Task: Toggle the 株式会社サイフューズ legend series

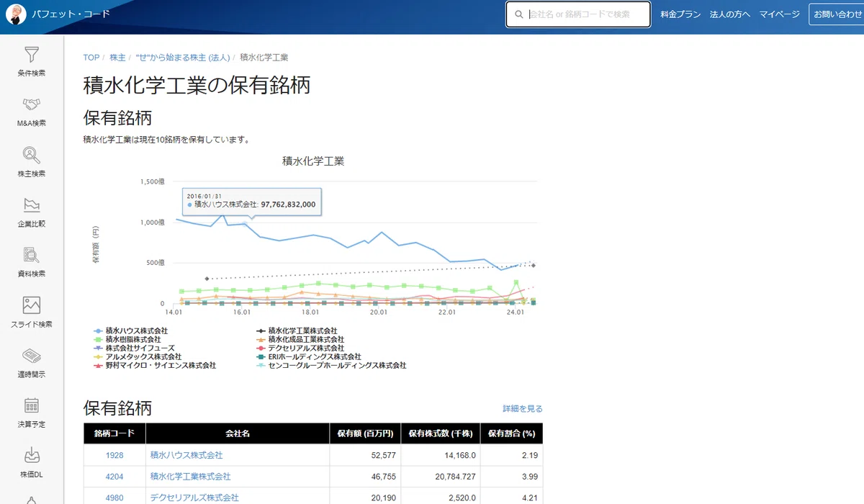Action: tap(135, 348)
